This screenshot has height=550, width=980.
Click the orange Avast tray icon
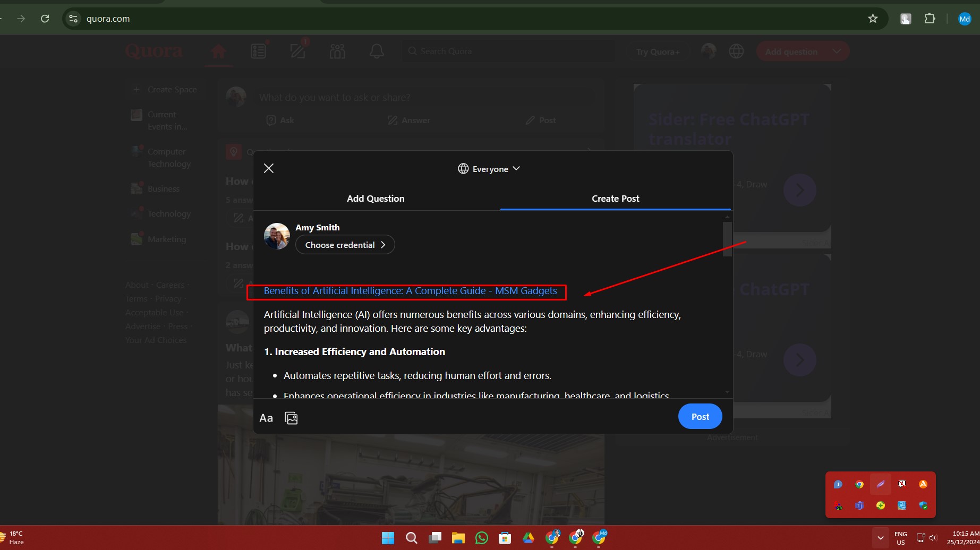923,484
